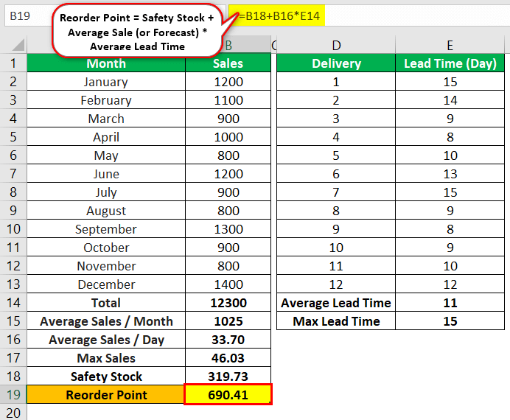Select column D header

pyautogui.click(x=336, y=45)
